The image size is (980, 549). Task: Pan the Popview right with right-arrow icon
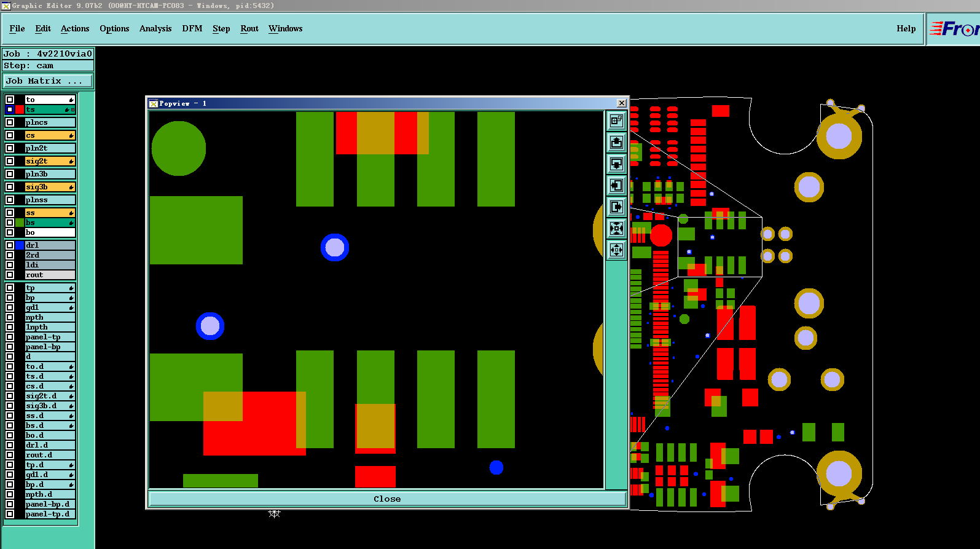[616, 207]
